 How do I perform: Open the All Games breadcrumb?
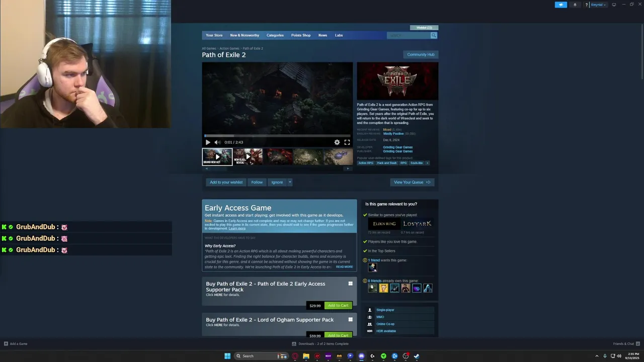pyautogui.click(x=209, y=48)
